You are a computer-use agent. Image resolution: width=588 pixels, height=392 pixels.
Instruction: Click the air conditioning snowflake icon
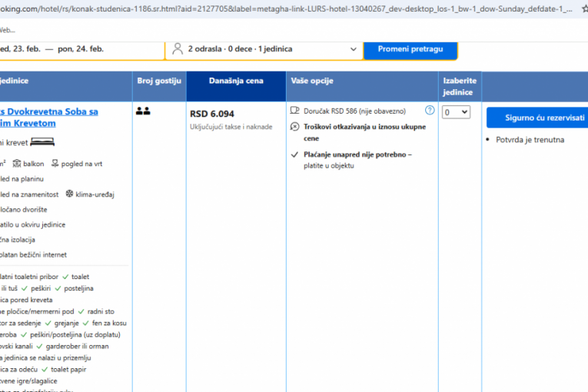(70, 194)
